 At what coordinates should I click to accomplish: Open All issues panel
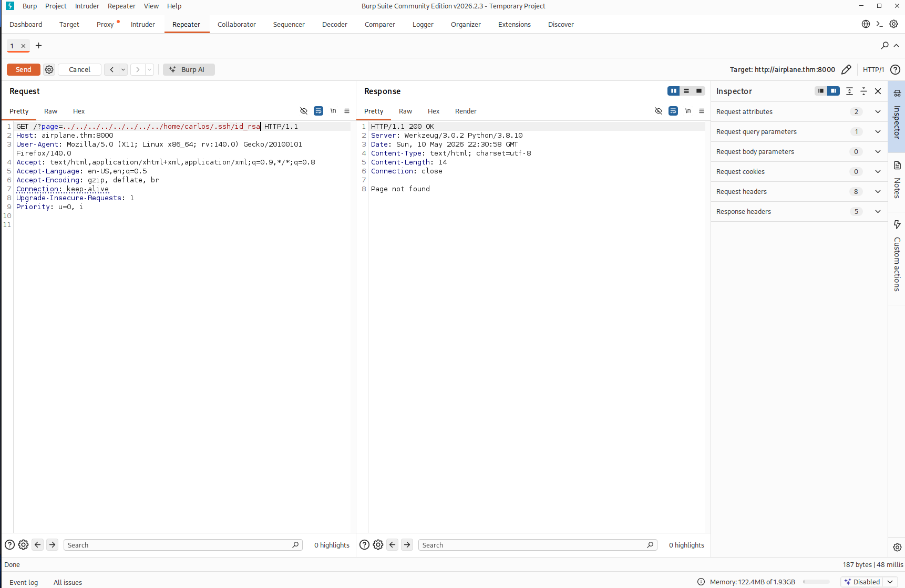pos(68,582)
